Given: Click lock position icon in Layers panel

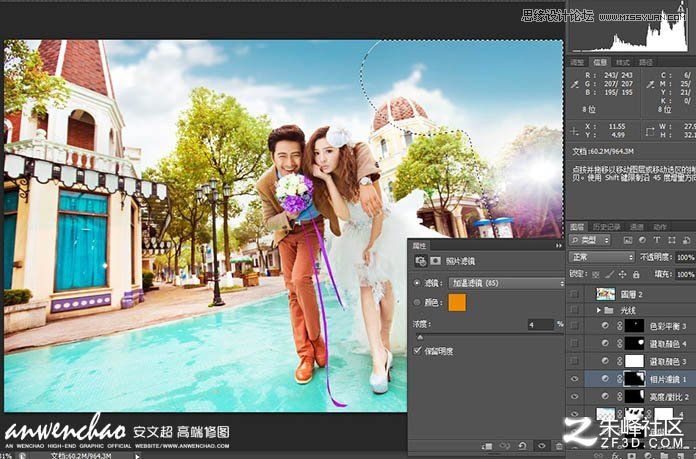Looking at the screenshot, I should [x=622, y=275].
